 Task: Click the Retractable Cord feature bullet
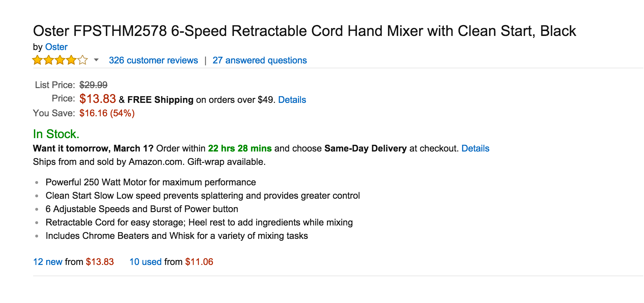pos(199,222)
